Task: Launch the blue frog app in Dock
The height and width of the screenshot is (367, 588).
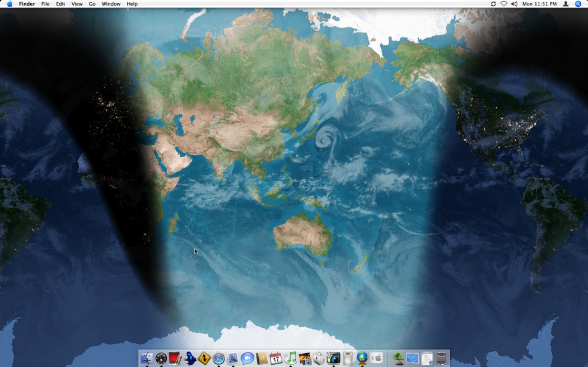Action: pos(190,359)
